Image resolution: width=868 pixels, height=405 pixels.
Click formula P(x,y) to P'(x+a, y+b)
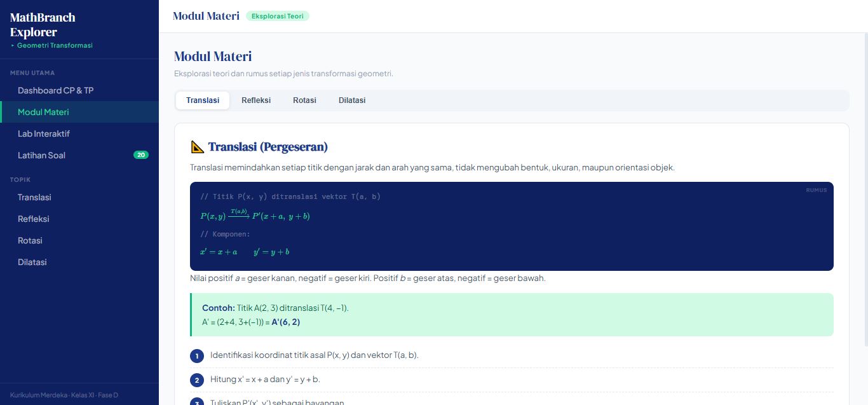[x=255, y=216]
